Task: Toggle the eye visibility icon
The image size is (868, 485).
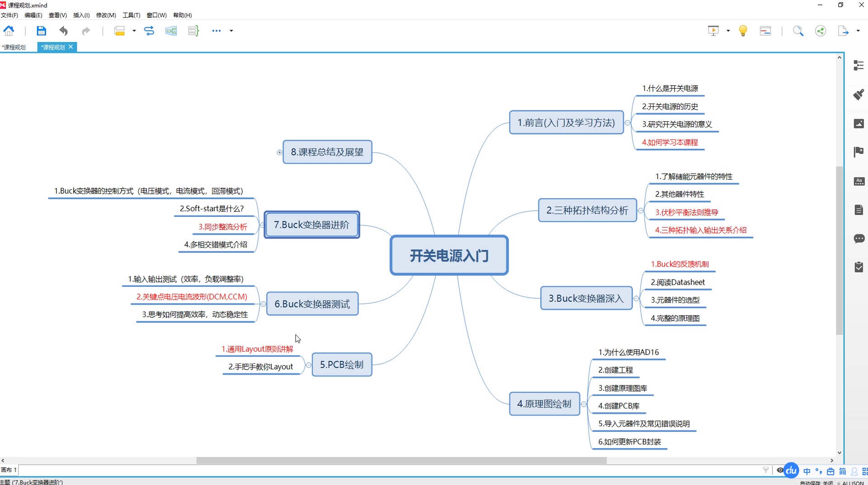Action: pos(780,470)
